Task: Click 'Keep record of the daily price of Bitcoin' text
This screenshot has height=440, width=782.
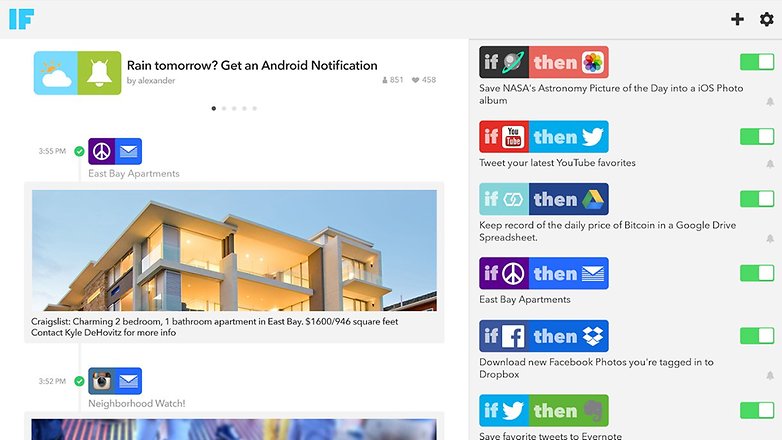Action: pyautogui.click(x=607, y=231)
